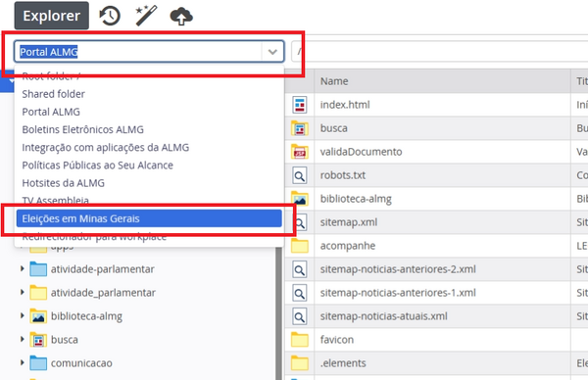This screenshot has height=380, width=588.
Task: Select atividade-parlamentar in the tree
Action: 102,269
